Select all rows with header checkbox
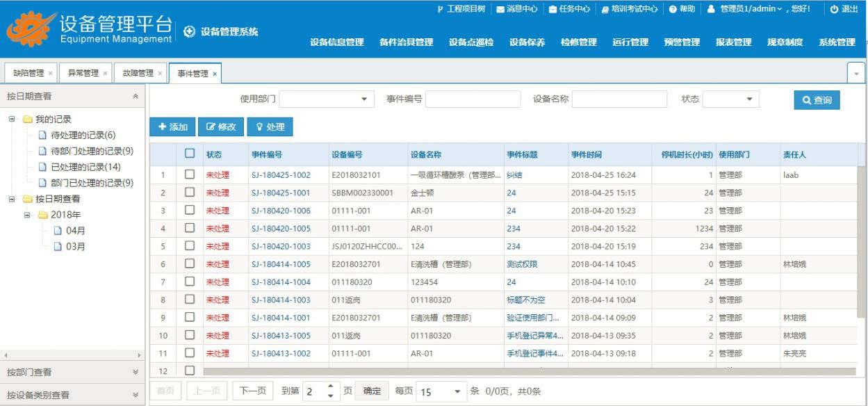This screenshot has height=406, width=868. (189, 154)
